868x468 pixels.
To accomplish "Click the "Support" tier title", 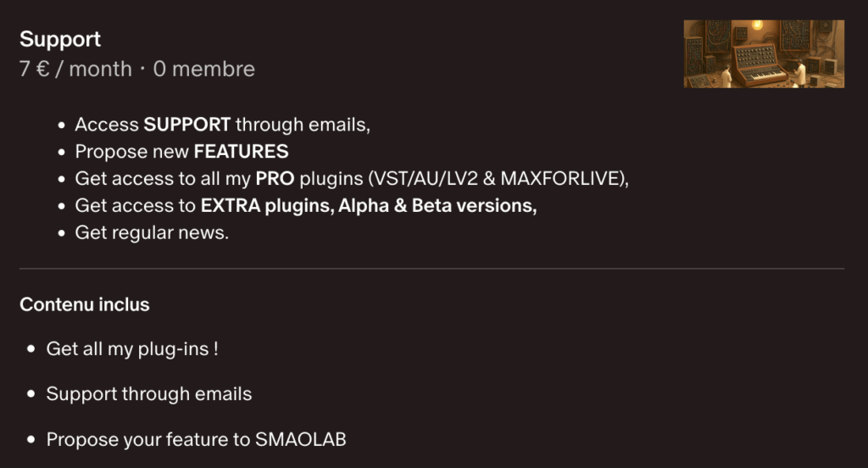I will coord(60,39).
